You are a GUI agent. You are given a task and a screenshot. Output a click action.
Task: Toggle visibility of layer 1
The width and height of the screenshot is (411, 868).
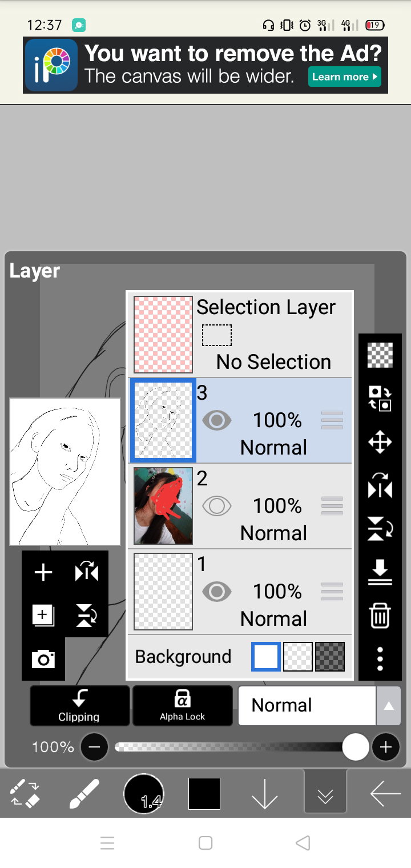[216, 592]
